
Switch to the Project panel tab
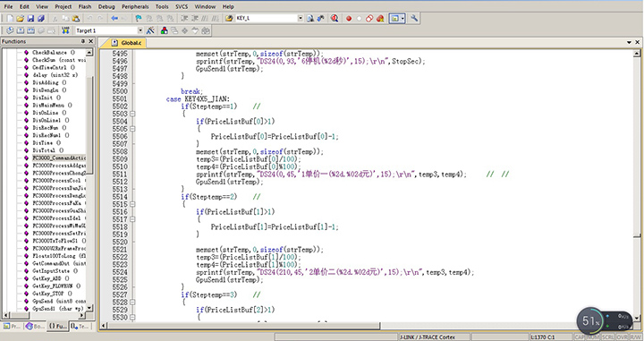click(x=13, y=326)
